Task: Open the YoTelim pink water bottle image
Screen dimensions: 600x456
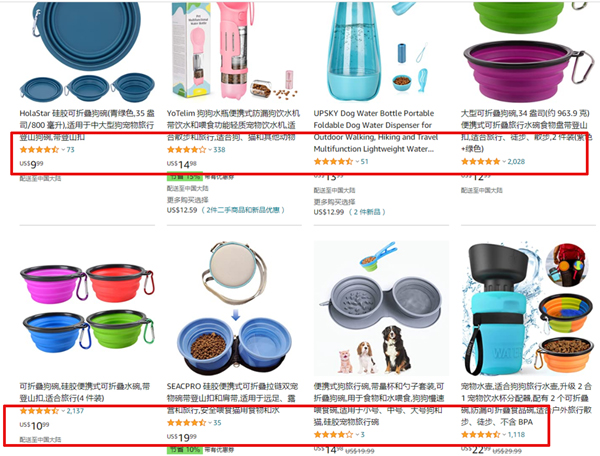Action: tap(234, 52)
